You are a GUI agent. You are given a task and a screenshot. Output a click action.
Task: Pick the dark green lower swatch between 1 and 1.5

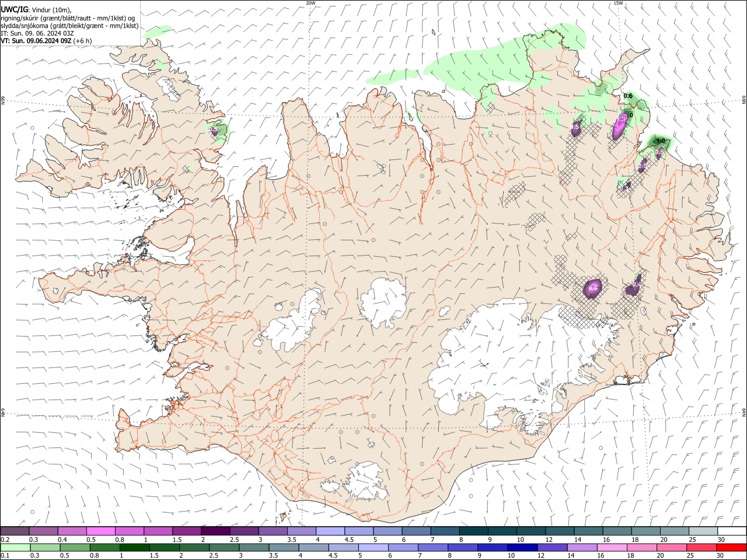(135, 547)
